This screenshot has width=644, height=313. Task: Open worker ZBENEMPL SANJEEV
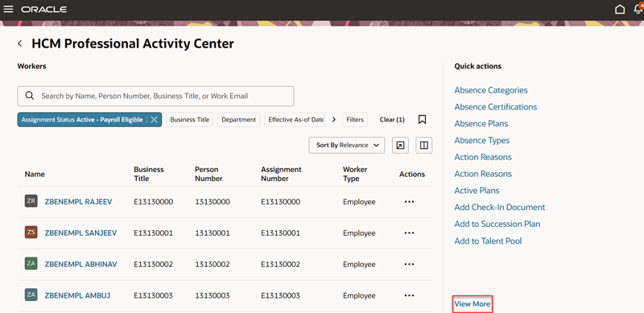80,233
